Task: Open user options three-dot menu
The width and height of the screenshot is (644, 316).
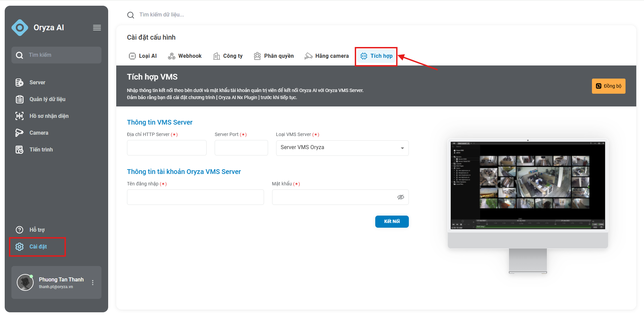Action: [x=93, y=283]
